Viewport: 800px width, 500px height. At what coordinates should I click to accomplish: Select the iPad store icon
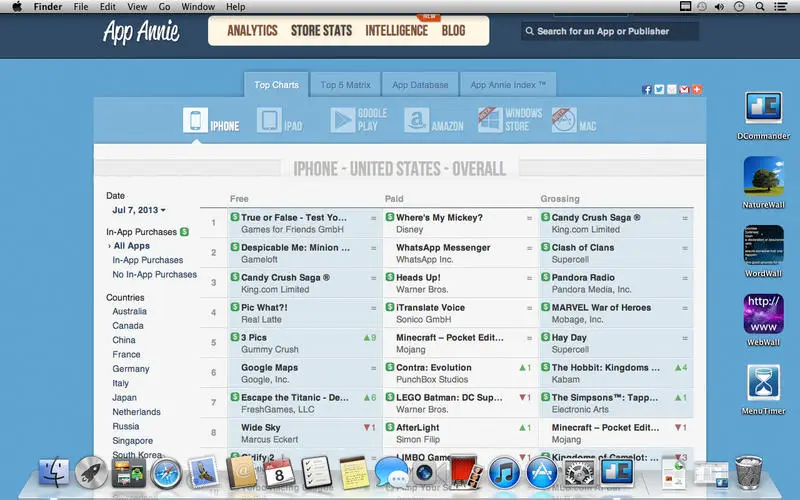[269, 120]
